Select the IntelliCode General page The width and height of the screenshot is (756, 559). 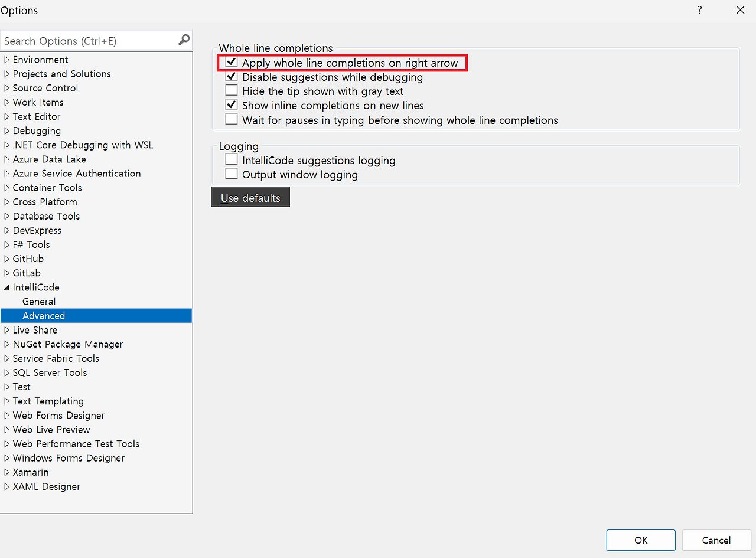(x=39, y=301)
